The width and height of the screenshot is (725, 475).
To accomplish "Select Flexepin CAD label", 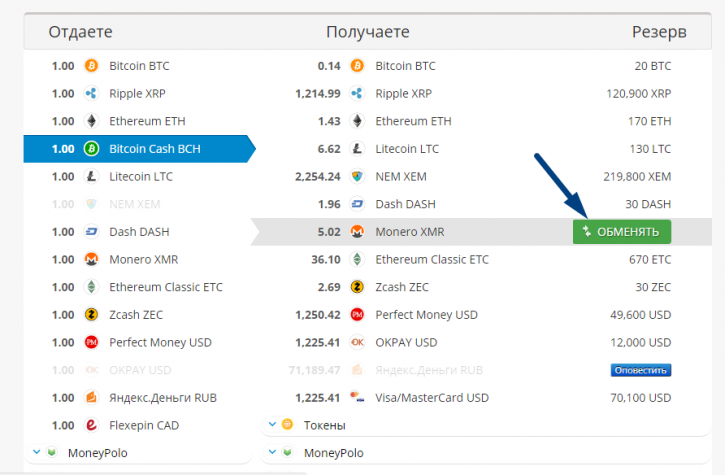I will (x=144, y=426).
